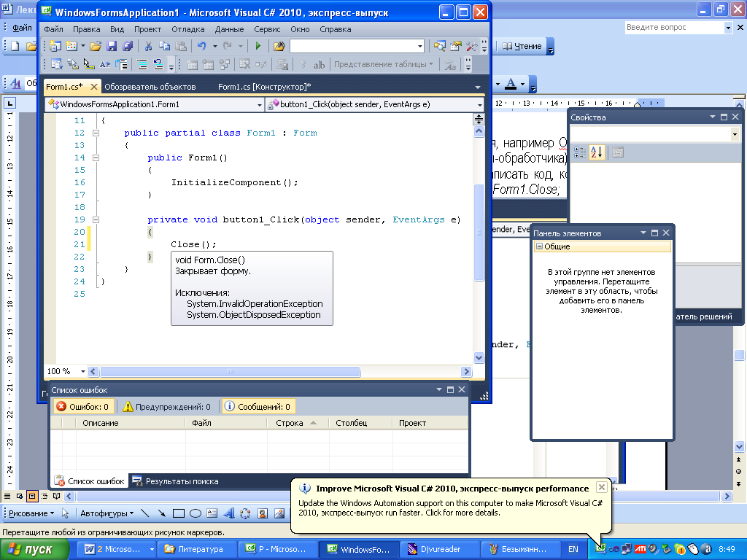Image resolution: width=747 pixels, height=560 pixels.
Task: Collapse the button1_Click method region
Action: point(96,219)
